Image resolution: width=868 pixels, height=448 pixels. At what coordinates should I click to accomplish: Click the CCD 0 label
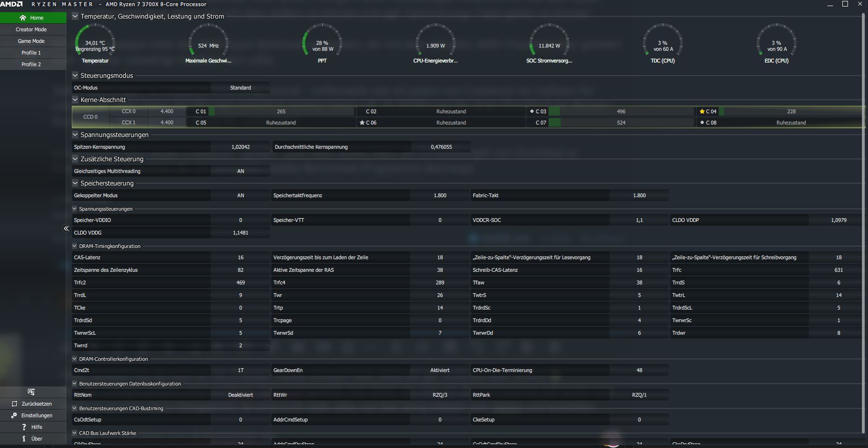pos(90,117)
